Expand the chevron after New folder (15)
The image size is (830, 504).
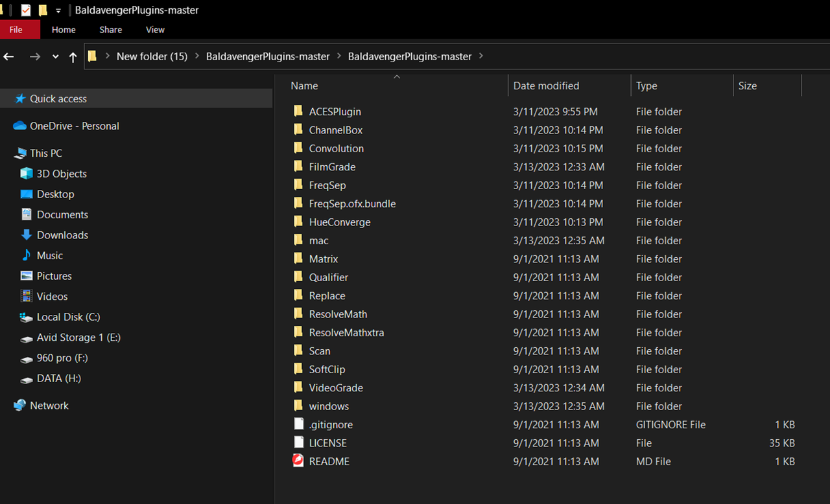point(196,56)
